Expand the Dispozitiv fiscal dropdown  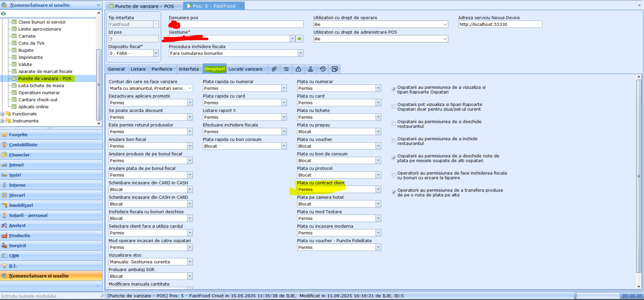coord(156,53)
